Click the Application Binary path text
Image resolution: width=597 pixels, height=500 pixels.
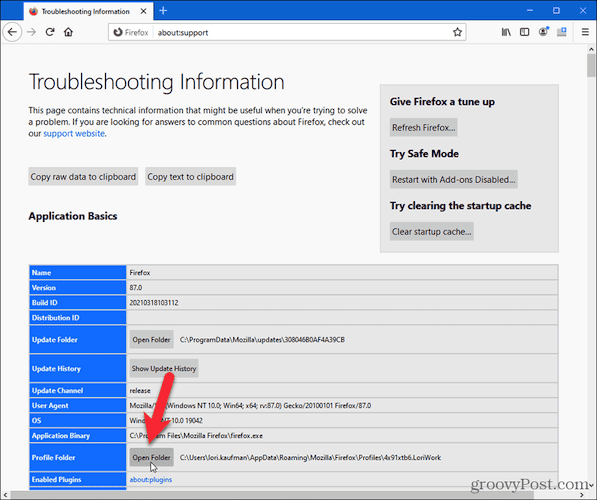(x=196, y=436)
